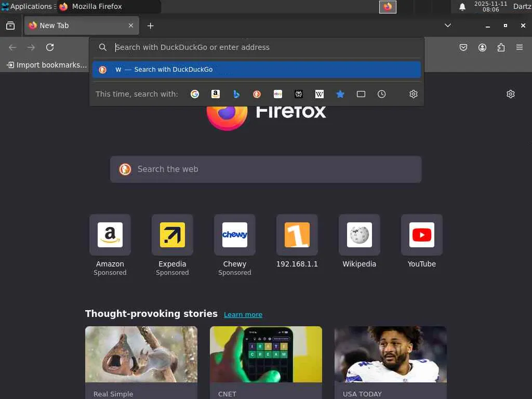
Task: Open Firefox View tab icon
Action: [10, 25]
